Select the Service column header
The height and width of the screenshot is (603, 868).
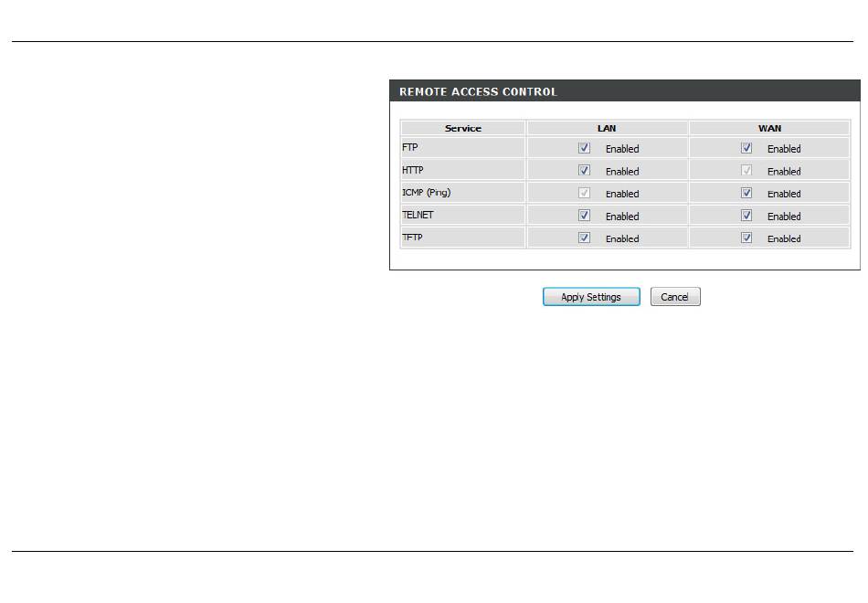coord(463,129)
